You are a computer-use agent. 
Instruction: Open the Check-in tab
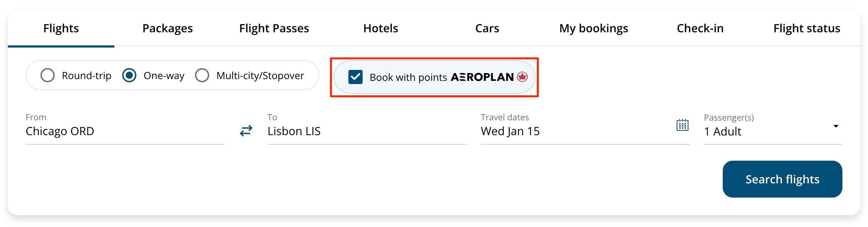click(699, 28)
